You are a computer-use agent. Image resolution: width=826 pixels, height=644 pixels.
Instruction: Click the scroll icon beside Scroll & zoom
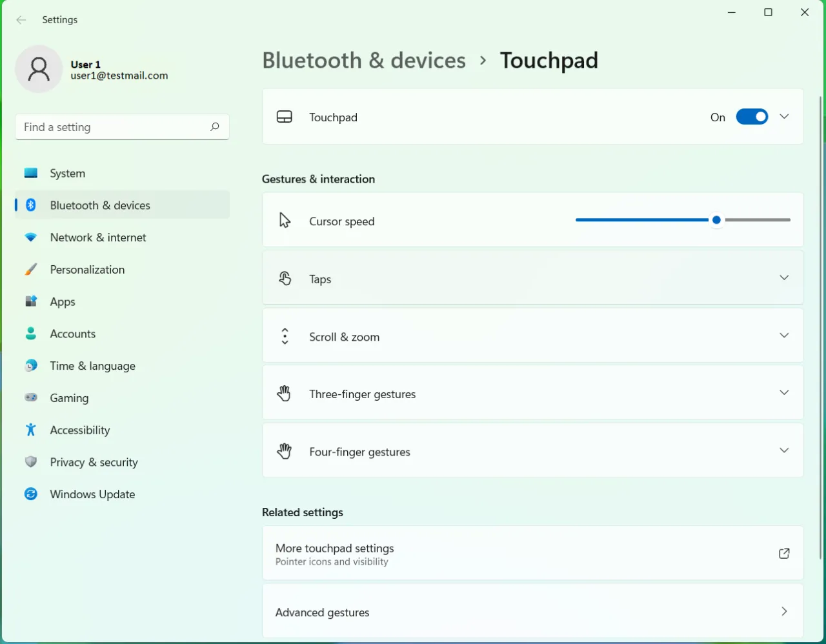[285, 336]
